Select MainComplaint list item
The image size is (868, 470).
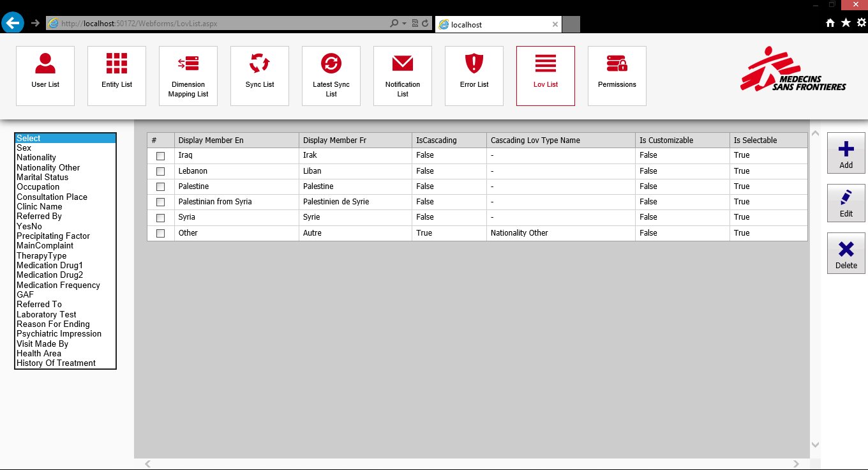pyautogui.click(x=65, y=246)
